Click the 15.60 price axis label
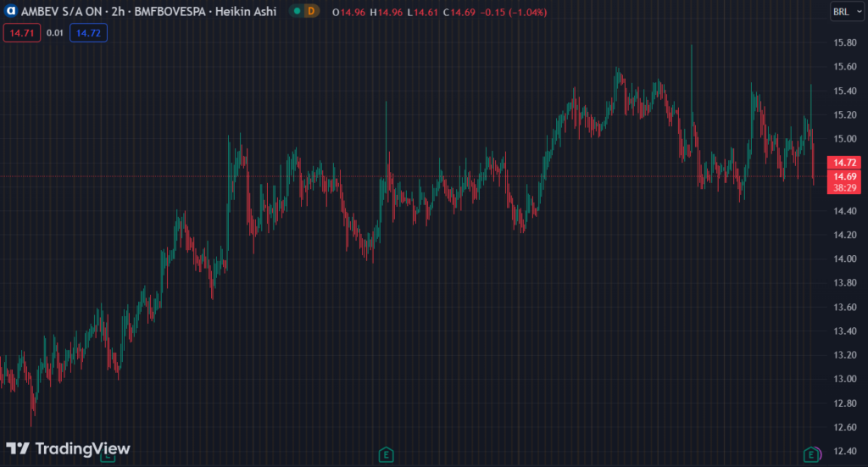868x467 pixels. click(845, 66)
